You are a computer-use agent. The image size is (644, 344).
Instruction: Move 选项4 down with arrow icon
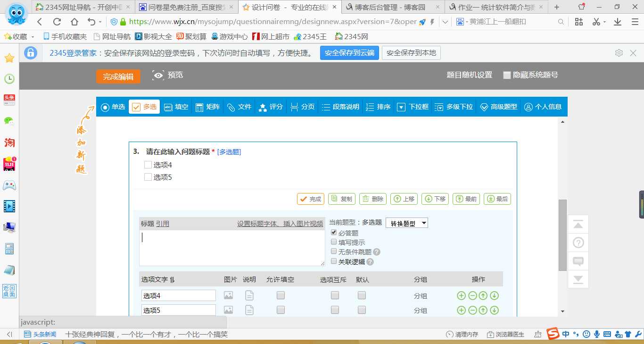(x=494, y=296)
